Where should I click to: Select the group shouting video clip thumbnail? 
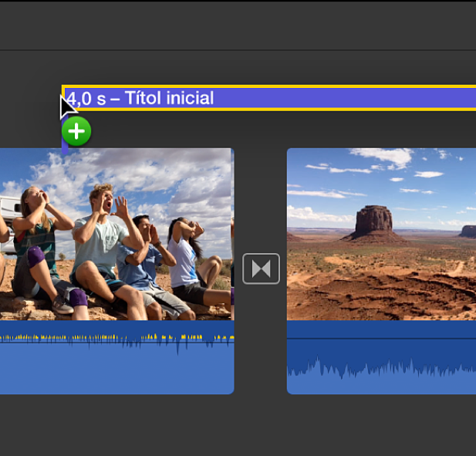click(x=116, y=234)
